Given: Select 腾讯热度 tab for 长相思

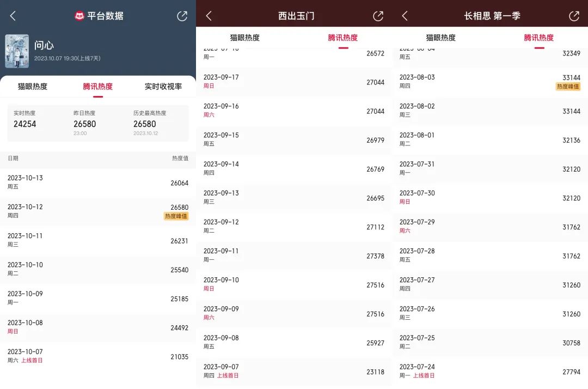Looking at the screenshot, I should coord(539,38).
